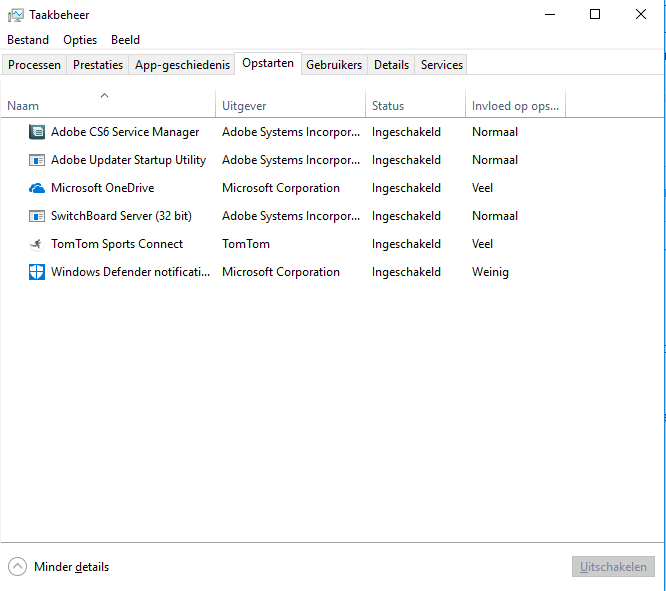The image size is (666, 591).
Task: Click Microsoft Corporation publisher in OneDrive row
Action: [x=281, y=188]
